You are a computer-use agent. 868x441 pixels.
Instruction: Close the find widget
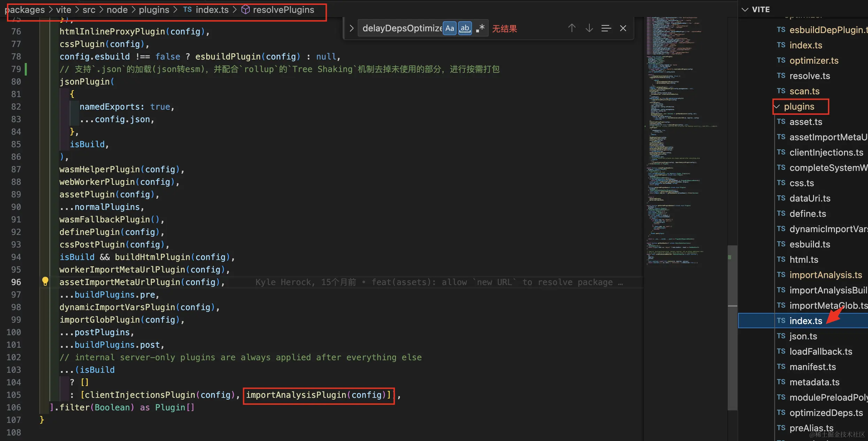point(623,28)
